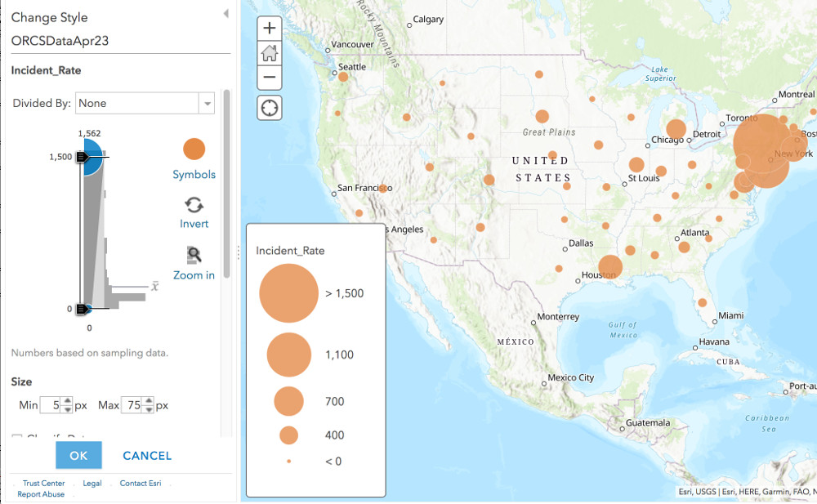817x504 pixels.
Task: Click the Invert arrows icon
Action: point(194,205)
